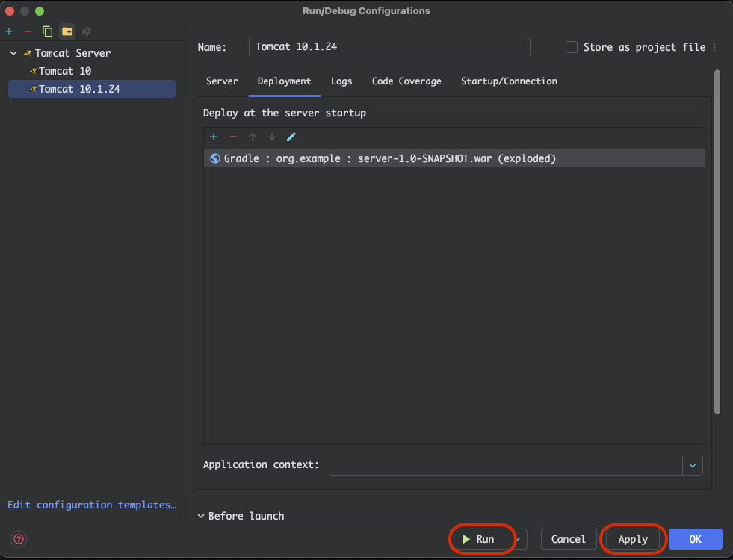733x560 pixels.
Task: Focus the Application context field
Action: pyautogui.click(x=506, y=465)
